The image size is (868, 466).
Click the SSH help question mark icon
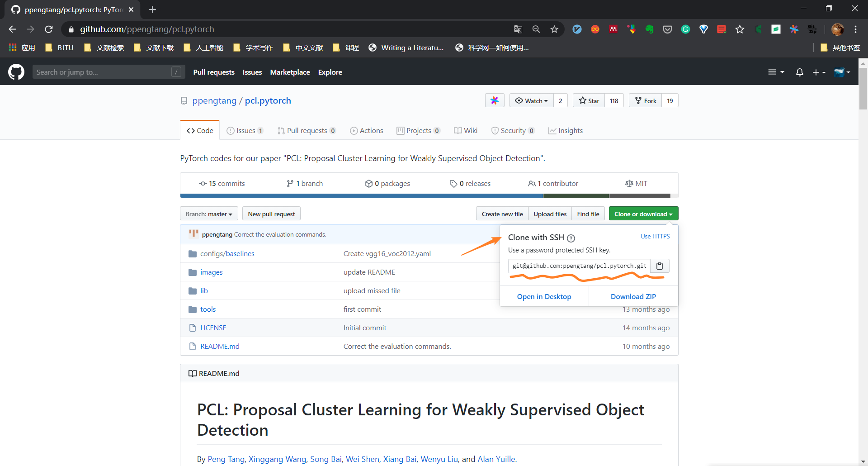pyautogui.click(x=571, y=238)
